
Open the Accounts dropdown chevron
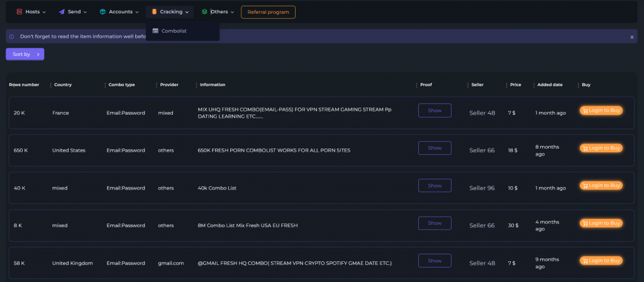136,13
